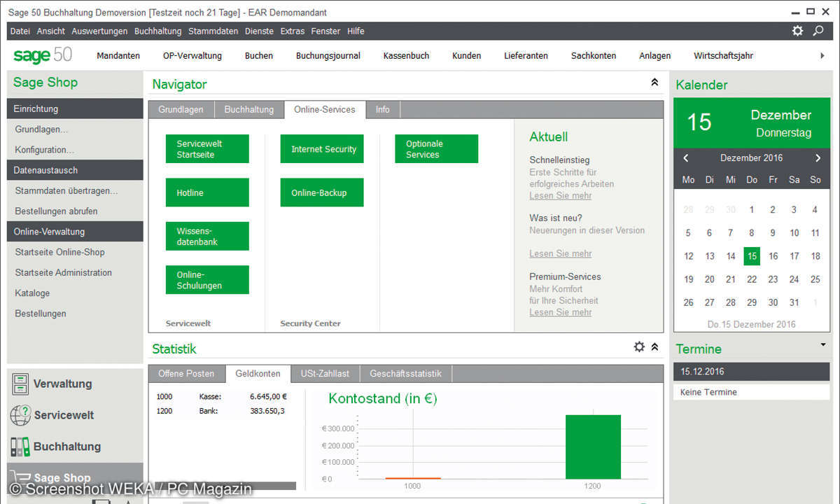
Task: Collapse the Statistik panel
Action: coord(654,346)
